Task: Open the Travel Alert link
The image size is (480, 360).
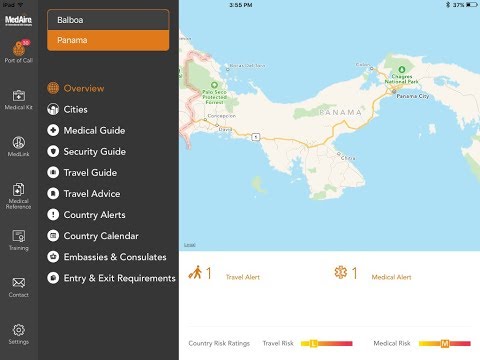Action: click(x=243, y=277)
